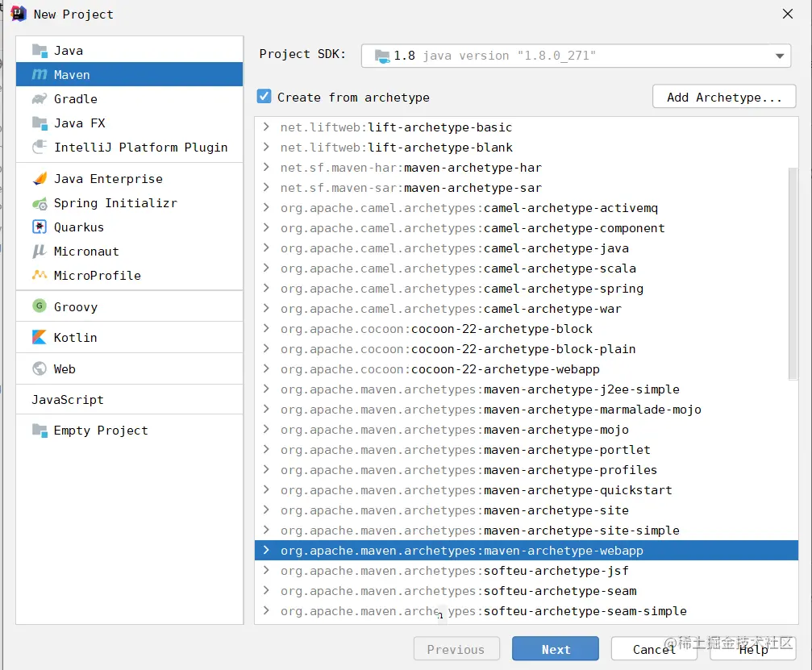Select lift-archetype-blank archetype row
This screenshot has height=670, width=812.
point(526,147)
